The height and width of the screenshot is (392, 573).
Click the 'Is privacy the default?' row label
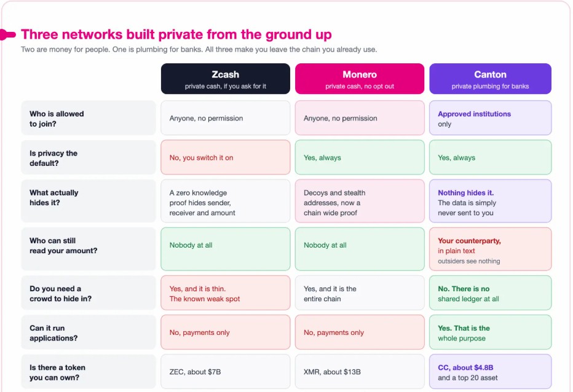(x=89, y=157)
